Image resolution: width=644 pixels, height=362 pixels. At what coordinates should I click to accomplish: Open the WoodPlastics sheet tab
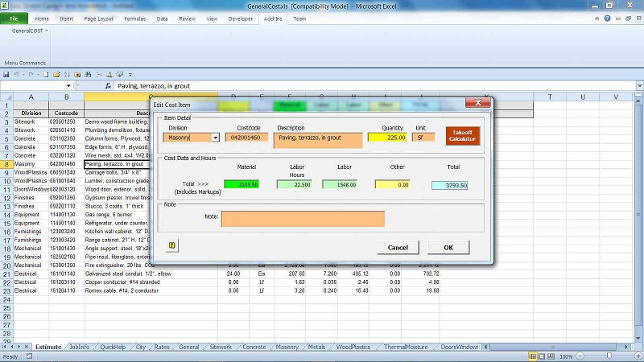pyautogui.click(x=353, y=347)
